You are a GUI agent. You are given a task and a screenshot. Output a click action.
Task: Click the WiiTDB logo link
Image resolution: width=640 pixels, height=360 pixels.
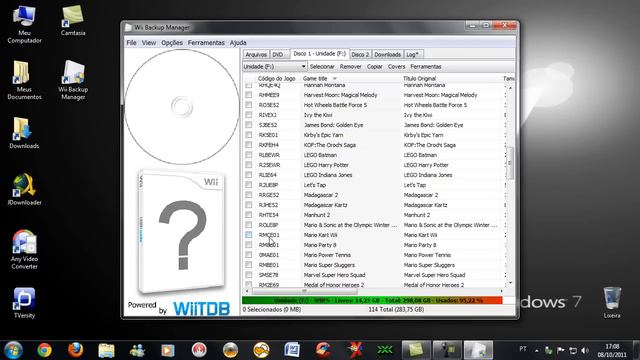(202, 309)
